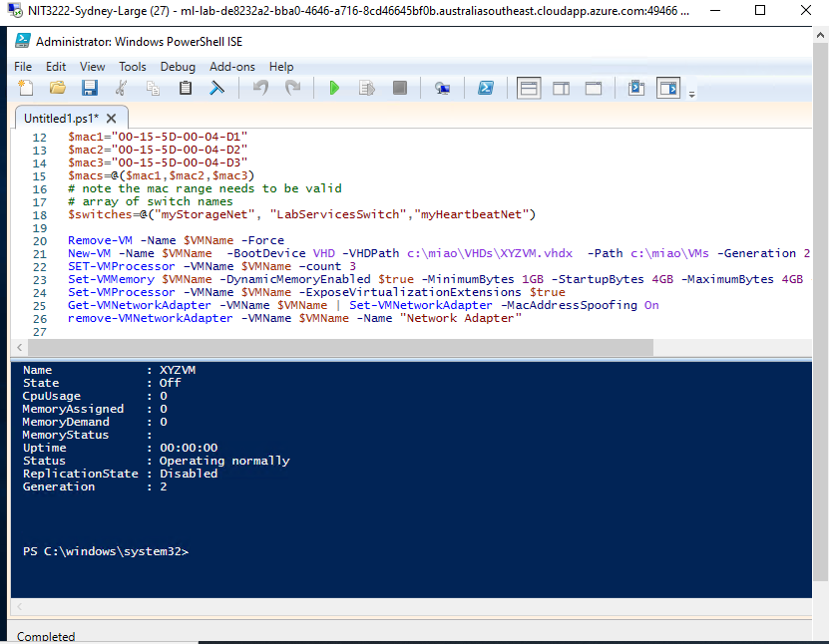
Task: Toggle the Commands add-on pane
Action: click(x=668, y=88)
